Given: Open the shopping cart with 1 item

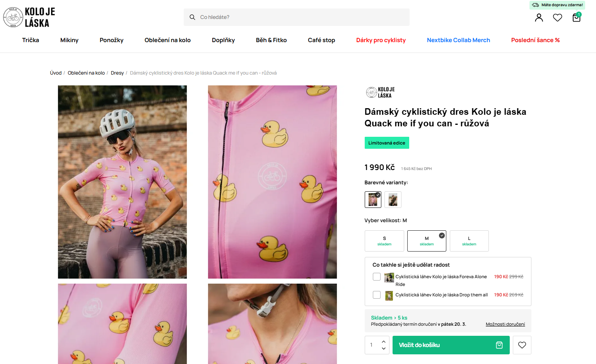Looking at the screenshot, I should pyautogui.click(x=576, y=18).
